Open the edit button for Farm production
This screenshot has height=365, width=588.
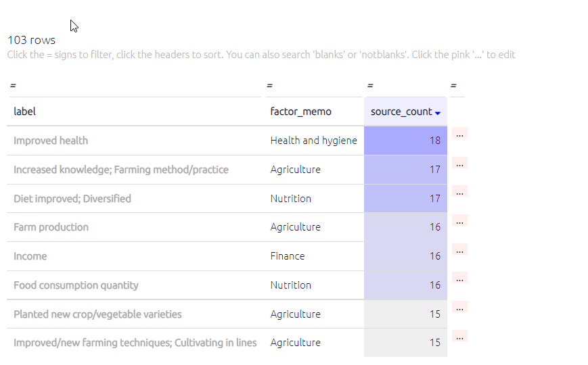(459, 221)
